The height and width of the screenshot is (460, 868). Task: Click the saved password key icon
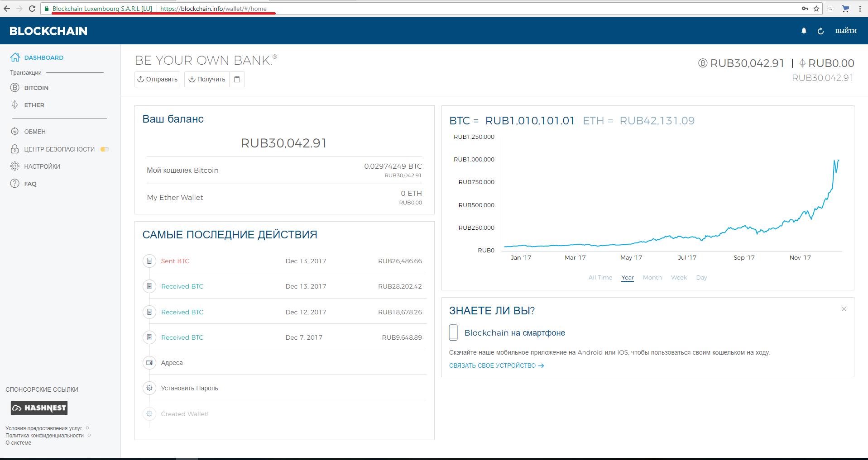click(805, 9)
